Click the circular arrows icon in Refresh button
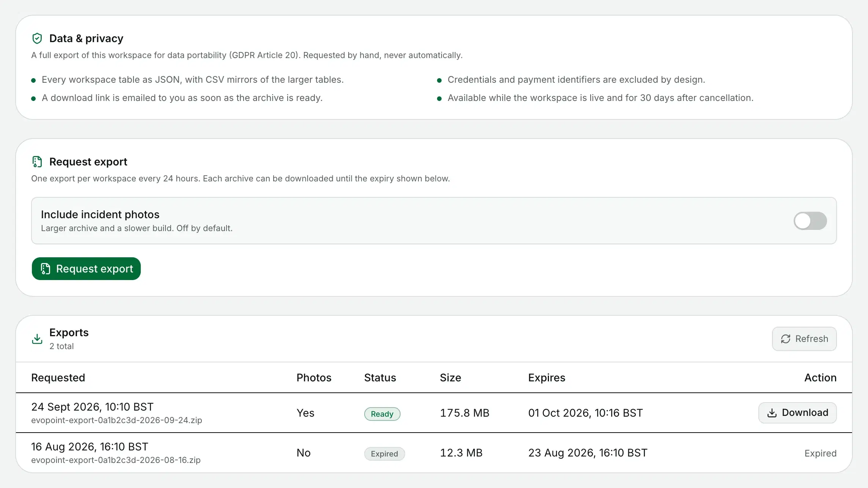 (785, 339)
